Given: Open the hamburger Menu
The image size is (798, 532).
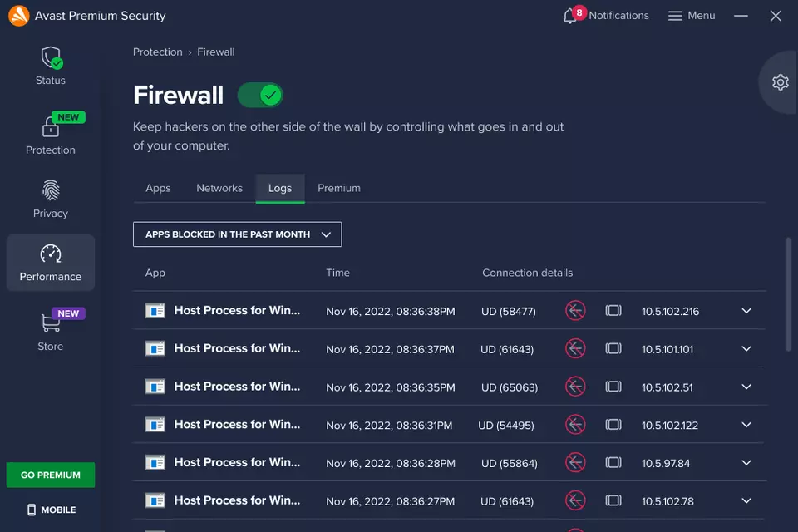Looking at the screenshot, I should [691, 16].
